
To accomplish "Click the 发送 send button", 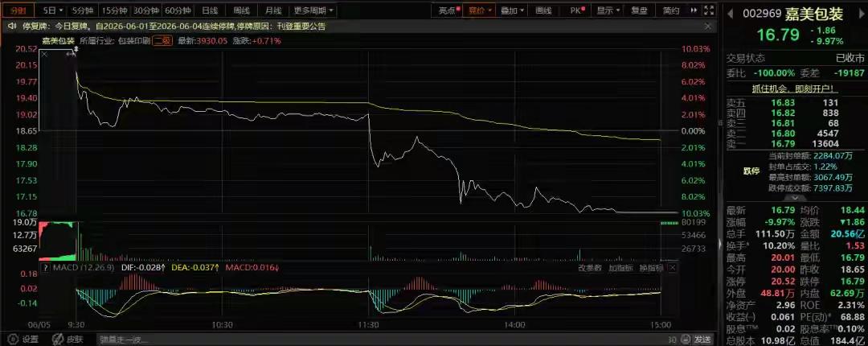I will (x=703, y=340).
